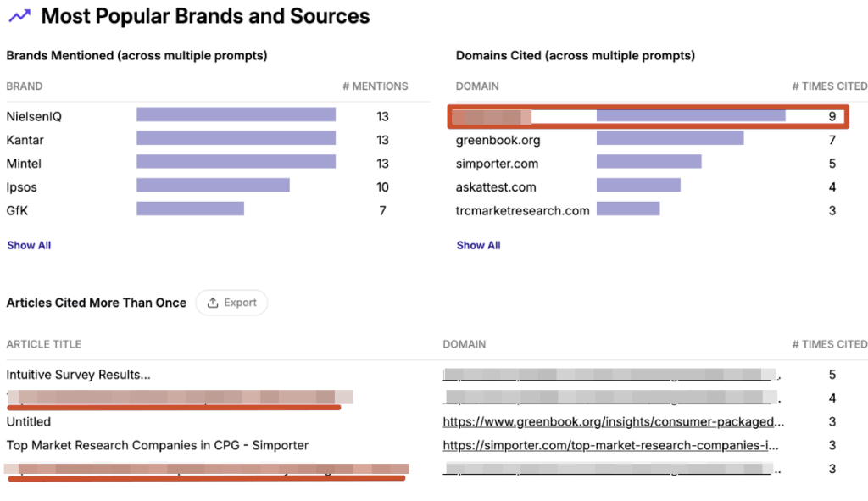Select the GfK brand row
The image size is (868, 501).
218,210
